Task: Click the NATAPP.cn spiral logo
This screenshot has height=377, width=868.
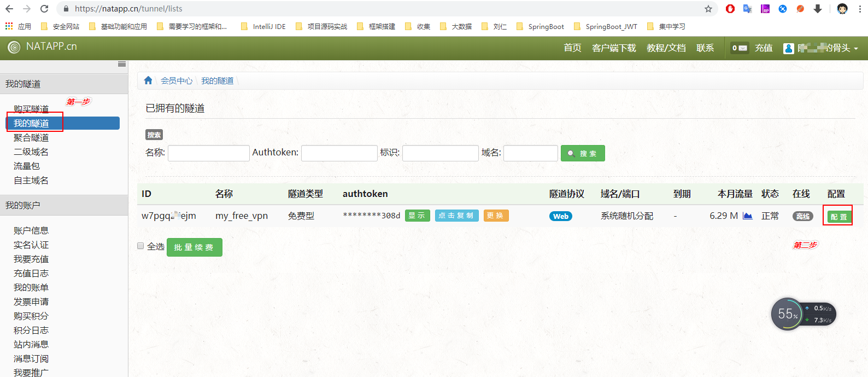Action: [x=14, y=47]
